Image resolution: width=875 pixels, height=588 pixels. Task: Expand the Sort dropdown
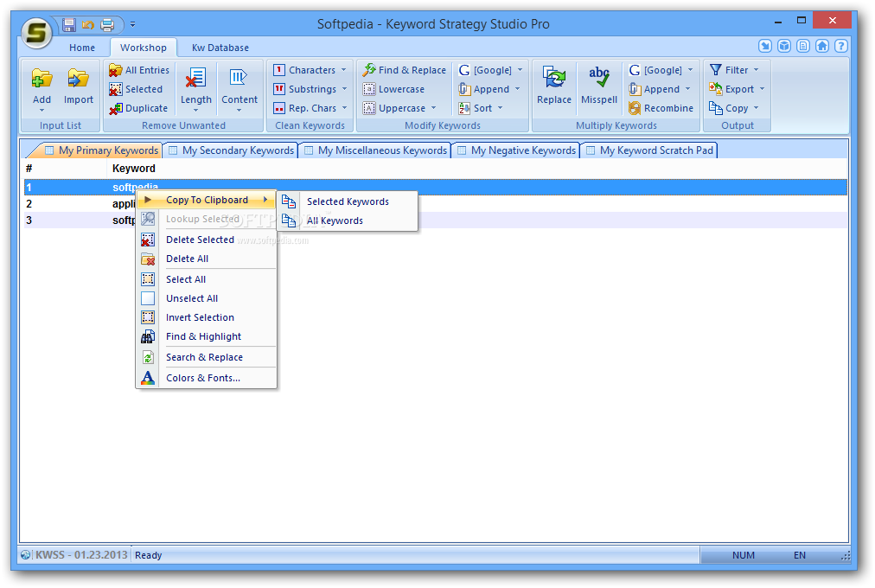pyautogui.click(x=500, y=108)
